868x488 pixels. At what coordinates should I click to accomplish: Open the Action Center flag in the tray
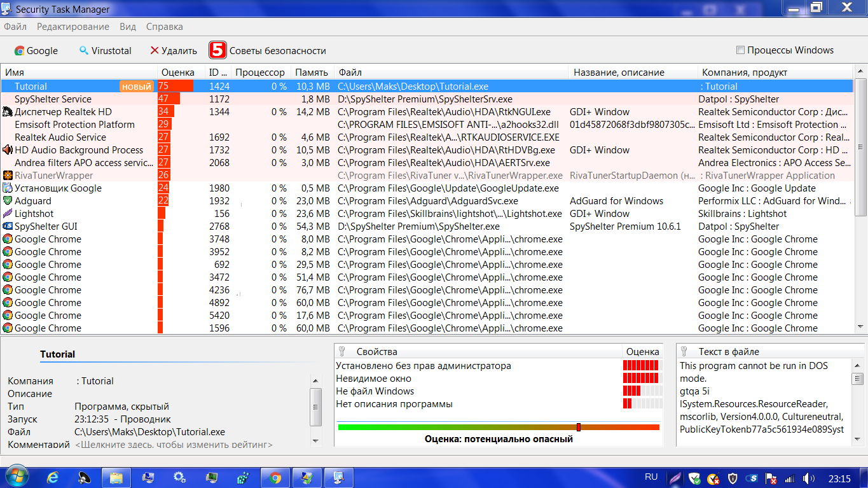click(x=771, y=478)
